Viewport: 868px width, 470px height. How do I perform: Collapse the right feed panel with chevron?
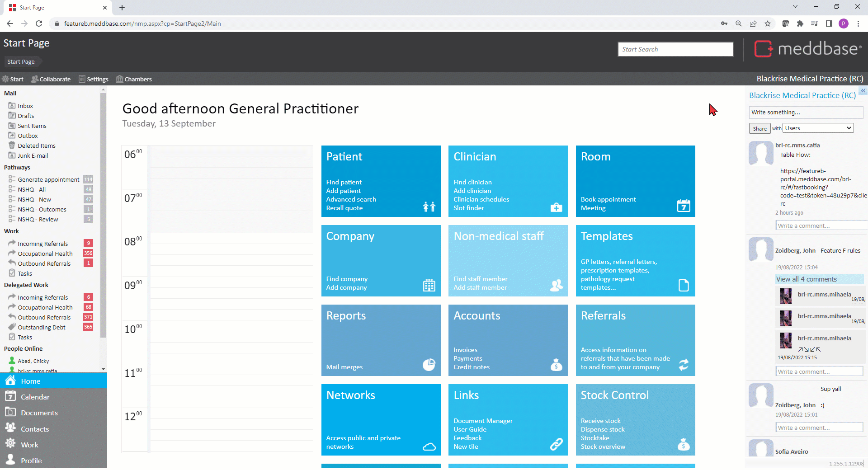click(x=863, y=91)
